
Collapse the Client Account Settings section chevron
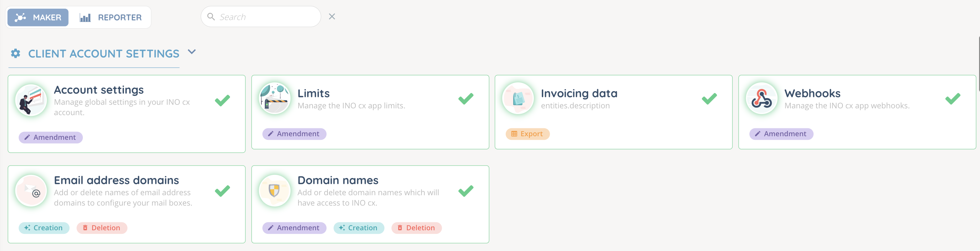192,52
